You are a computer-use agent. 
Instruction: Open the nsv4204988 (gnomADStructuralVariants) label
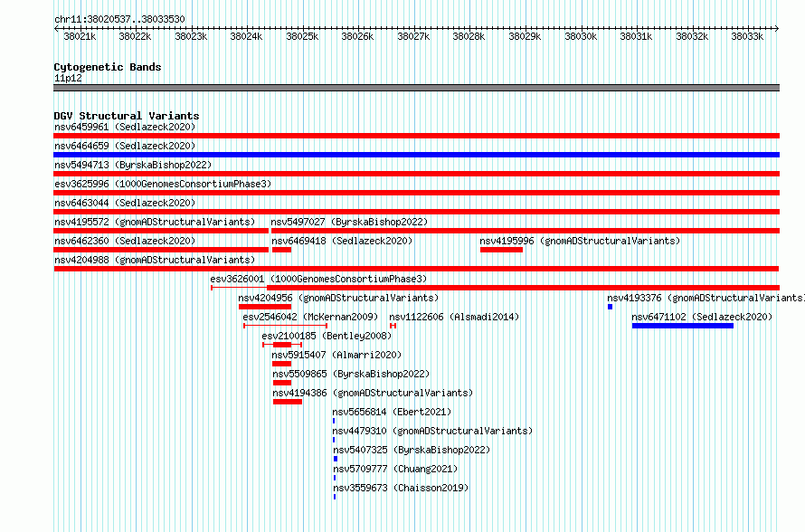tap(155, 260)
